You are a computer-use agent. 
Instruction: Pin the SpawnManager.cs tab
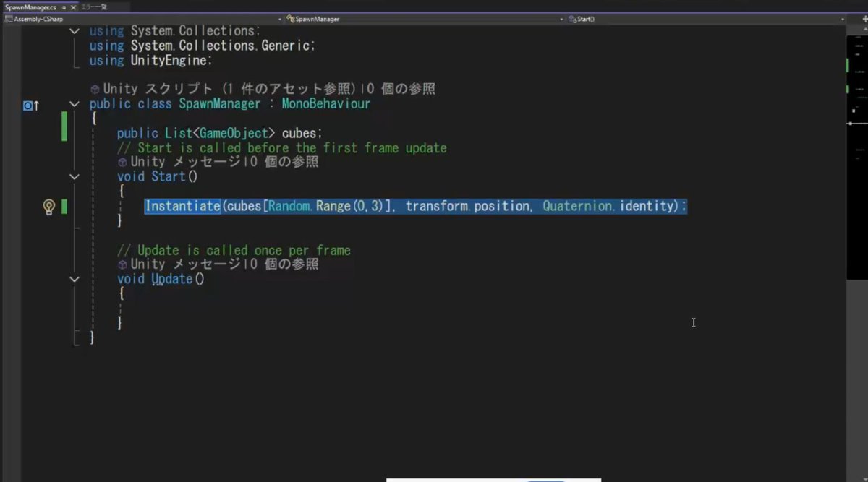(64, 7)
